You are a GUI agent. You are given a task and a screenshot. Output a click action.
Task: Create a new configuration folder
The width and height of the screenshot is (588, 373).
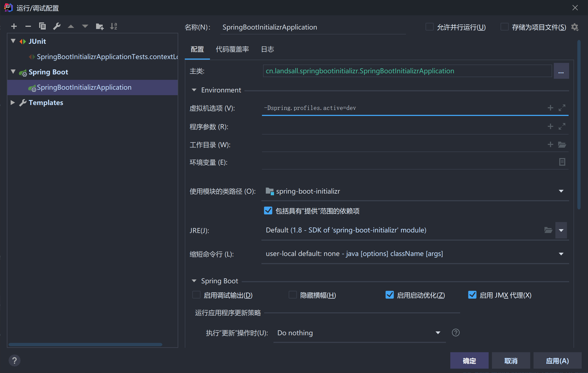pos(100,26)
